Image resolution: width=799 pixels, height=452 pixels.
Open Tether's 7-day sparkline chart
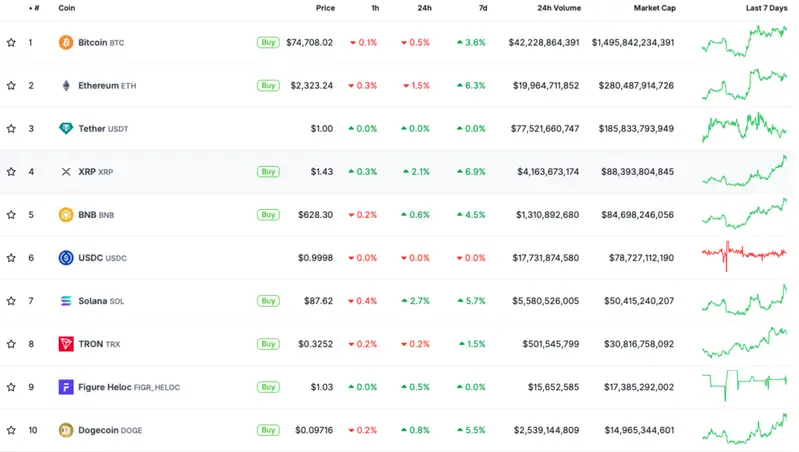pyautogui.click(x=744, y=127)
